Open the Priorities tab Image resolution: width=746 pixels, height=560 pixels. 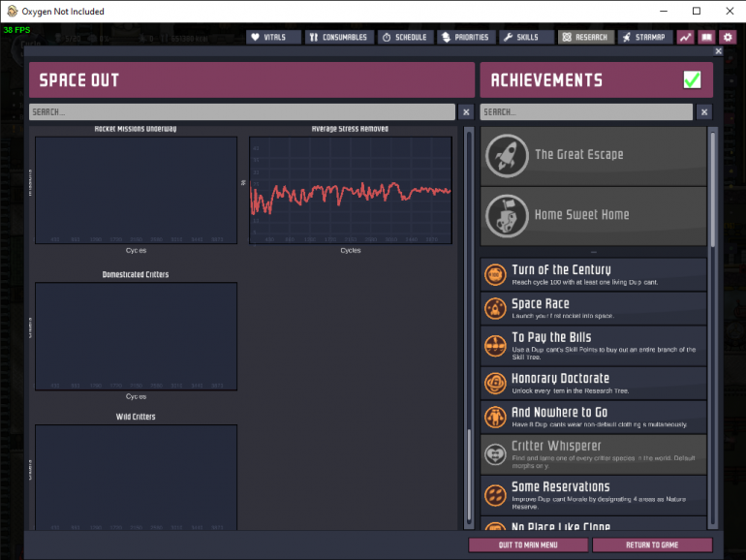point(466,37)
